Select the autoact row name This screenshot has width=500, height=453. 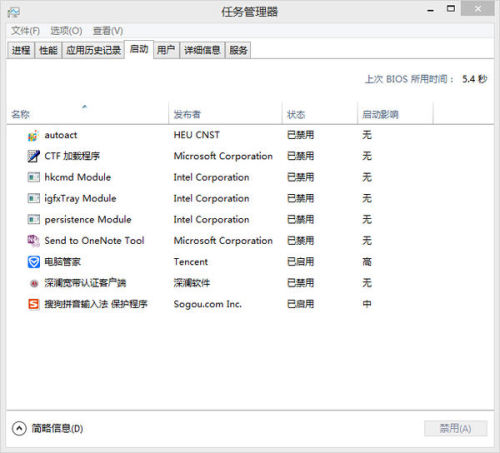coord(61,135)
